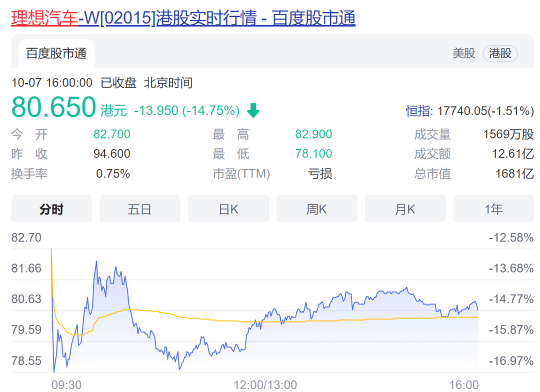Click the 已收盘 status text

(x=118, y=82)
